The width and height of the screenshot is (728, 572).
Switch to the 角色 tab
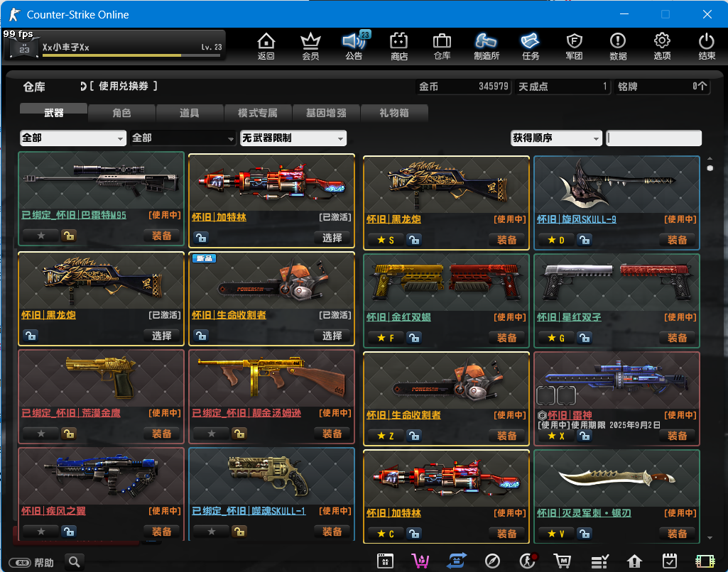coord(121,113)
